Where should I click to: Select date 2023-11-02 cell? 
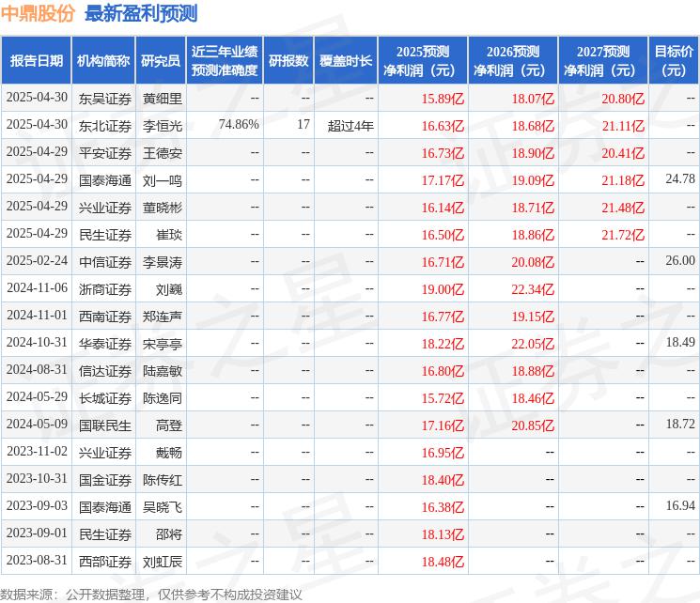(37, 451)
